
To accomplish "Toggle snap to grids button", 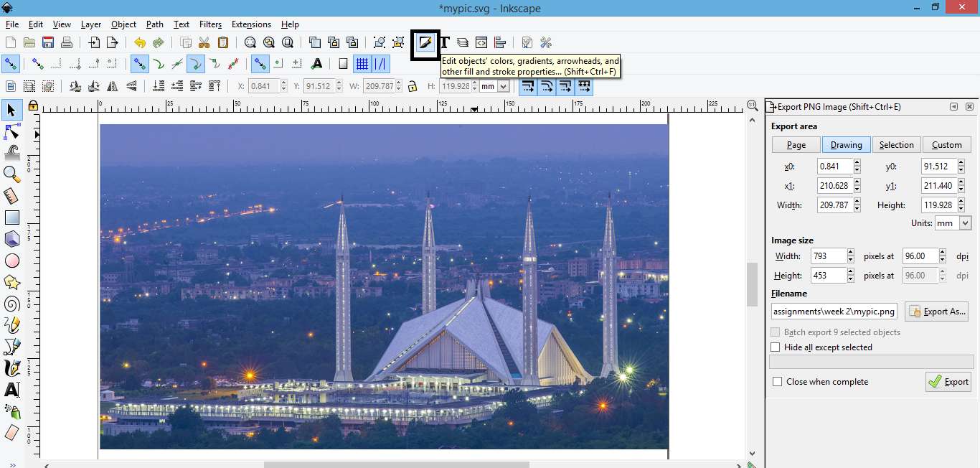I will pos(362,65).
